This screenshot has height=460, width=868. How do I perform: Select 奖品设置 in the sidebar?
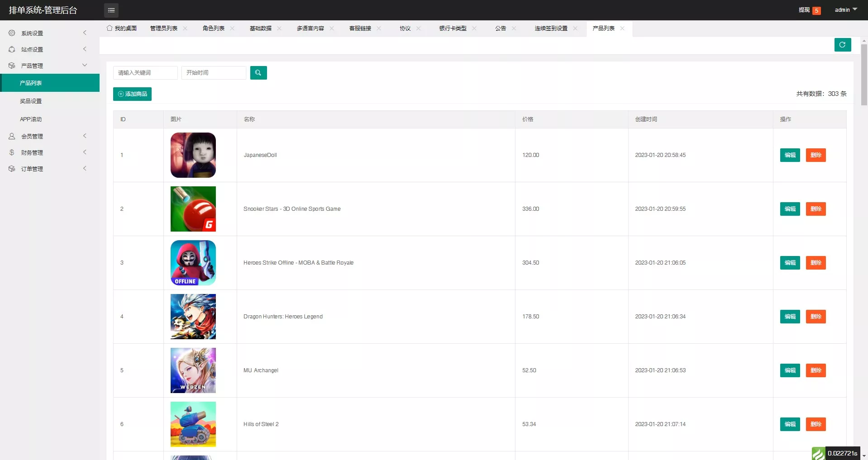pos(31,101)
